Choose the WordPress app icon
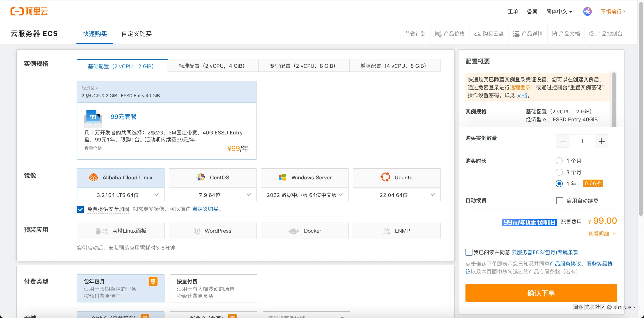The width and height of the screenshot is (644, 318). point(197,231)
